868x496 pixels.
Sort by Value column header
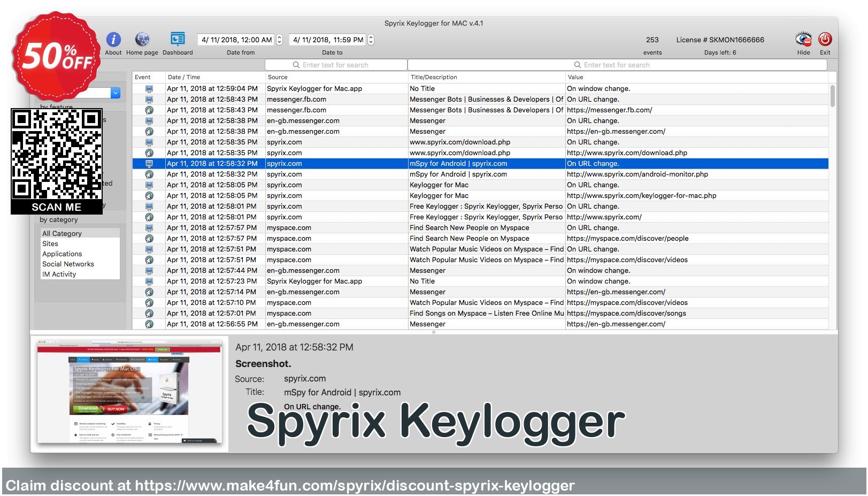[x=697, y=77]
